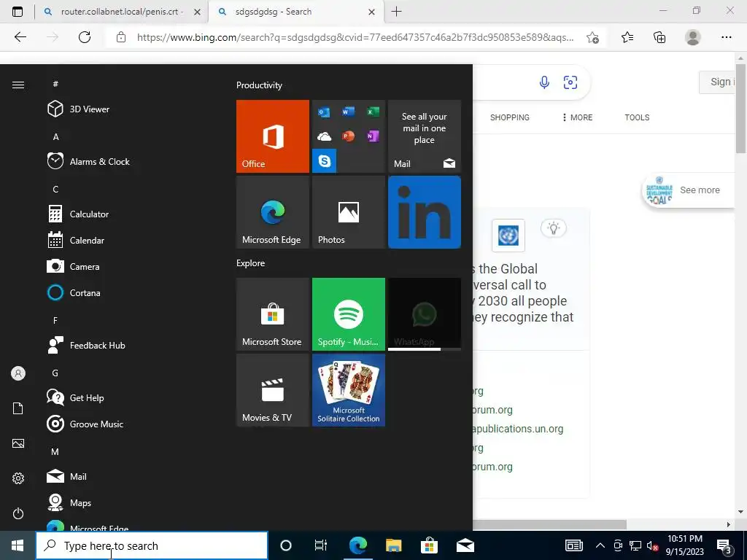Show hidden system tray icons
Image resolution: width=747 pixels, height=560 pixels.
click(600, 545)
